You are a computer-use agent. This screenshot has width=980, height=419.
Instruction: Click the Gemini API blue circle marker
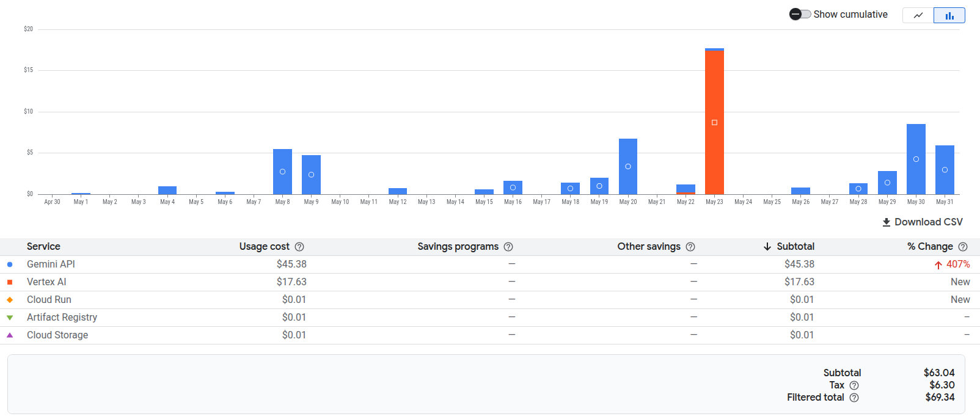pos(10,264)
